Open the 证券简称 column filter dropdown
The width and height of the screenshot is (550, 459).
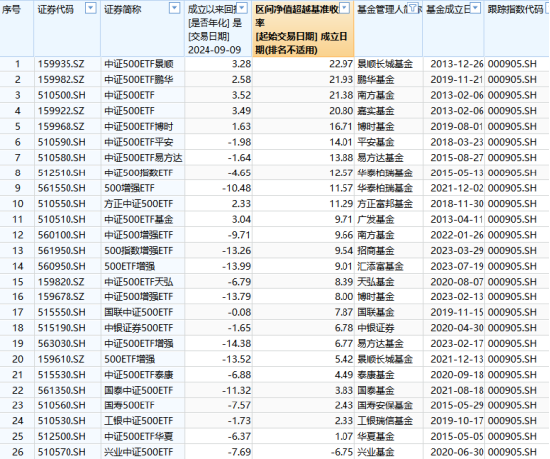click(175, 8)
